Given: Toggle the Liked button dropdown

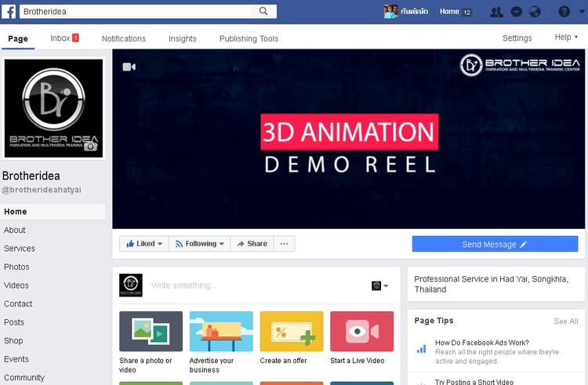Looking at the screenshot, I should 144,244.
